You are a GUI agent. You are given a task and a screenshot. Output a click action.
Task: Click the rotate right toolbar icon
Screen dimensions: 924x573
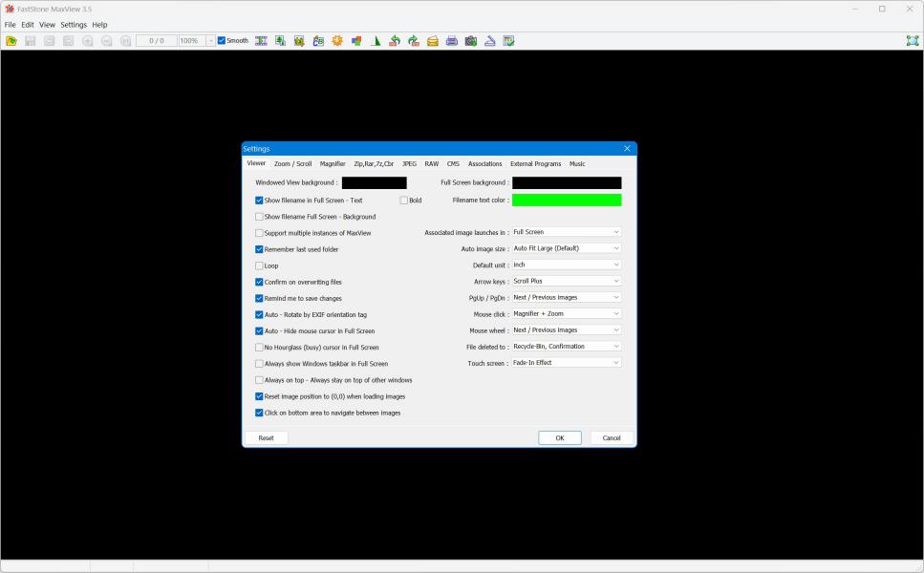(413, 41)
